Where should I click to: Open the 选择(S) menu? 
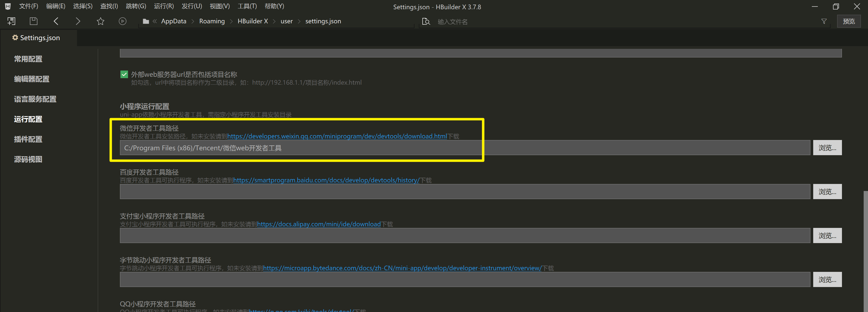(x=82, y=6)
